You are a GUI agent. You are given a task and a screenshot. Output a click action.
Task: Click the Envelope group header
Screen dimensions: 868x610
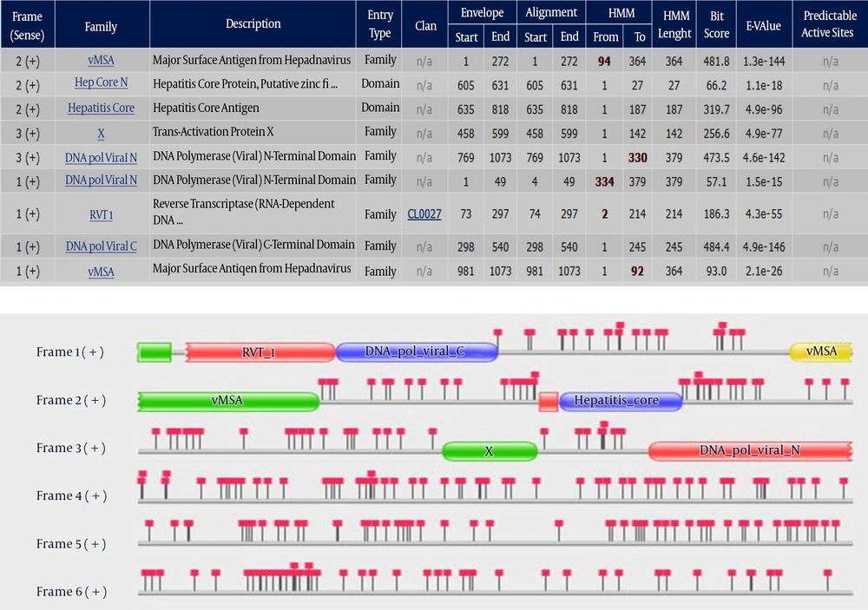482,12
